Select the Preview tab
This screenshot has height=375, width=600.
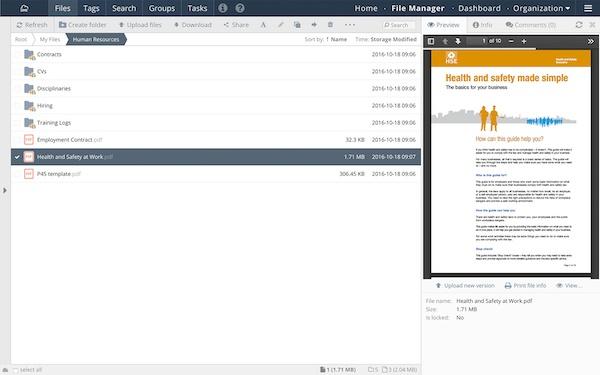443,25
